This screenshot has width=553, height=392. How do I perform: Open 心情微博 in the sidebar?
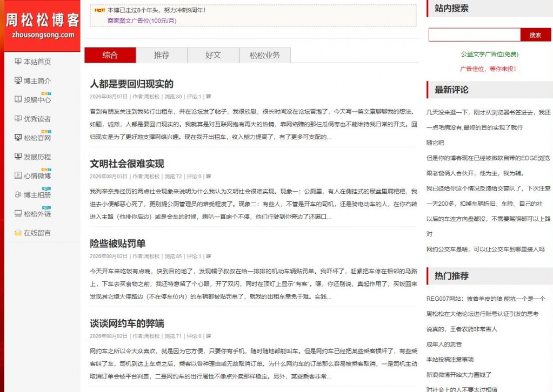(x=37, y=175)
